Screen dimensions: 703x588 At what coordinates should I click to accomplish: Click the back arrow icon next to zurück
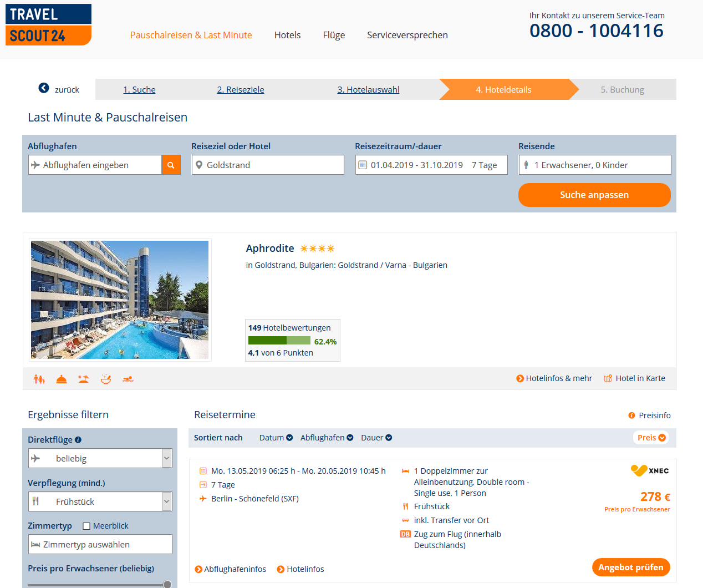44,88
